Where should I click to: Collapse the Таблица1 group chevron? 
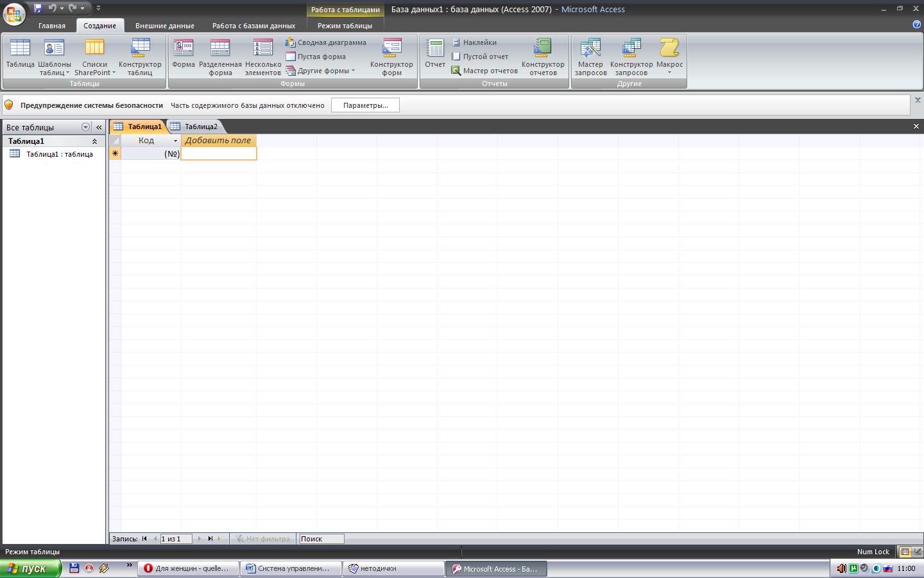(x=95, y=141)
